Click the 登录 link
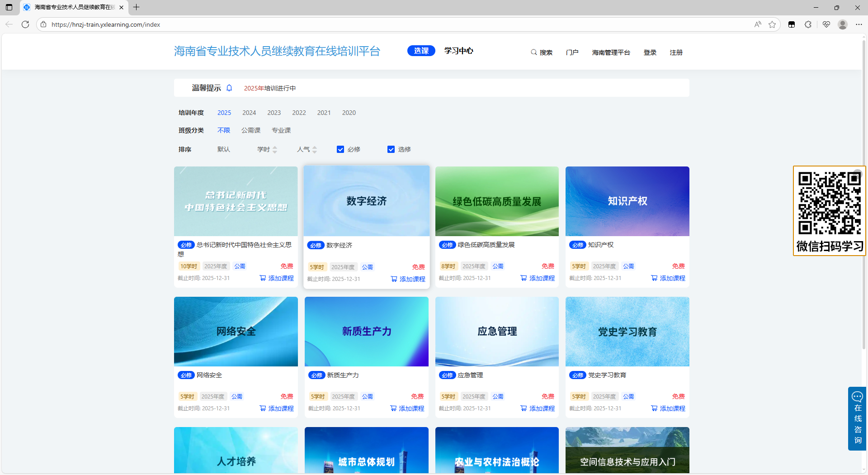The height and width of the screenshot is (475, 868). [x=650, y=52]
